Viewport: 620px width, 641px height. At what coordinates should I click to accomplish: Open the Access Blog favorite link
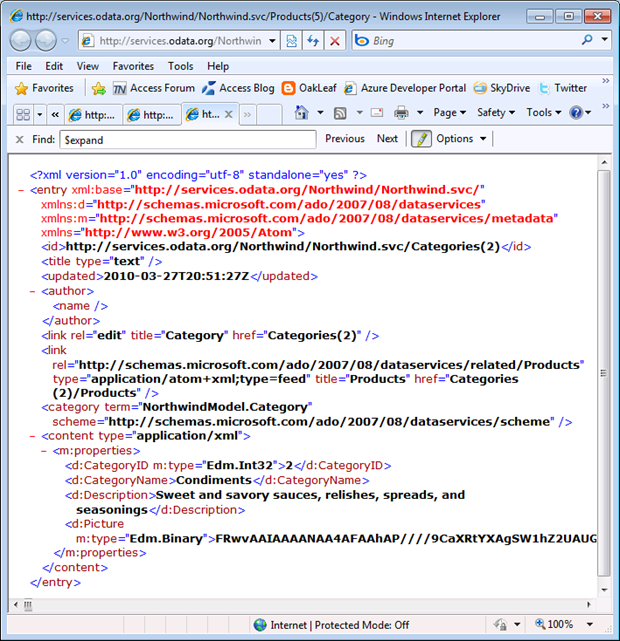238,88
